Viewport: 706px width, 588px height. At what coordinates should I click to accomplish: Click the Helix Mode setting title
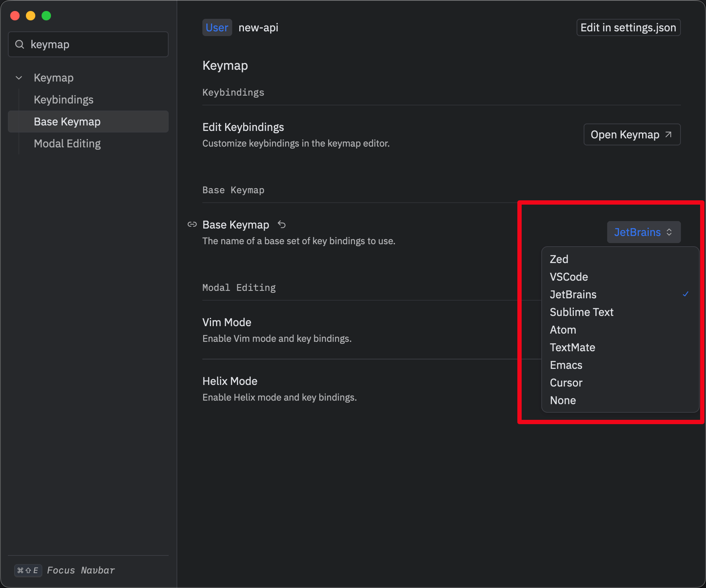coord(230,381)
